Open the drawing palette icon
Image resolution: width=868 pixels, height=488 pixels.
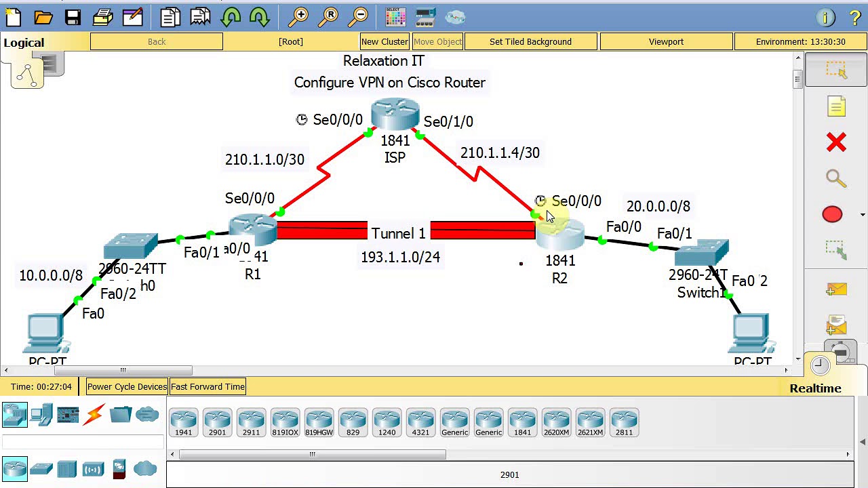(x=395, y=17)
